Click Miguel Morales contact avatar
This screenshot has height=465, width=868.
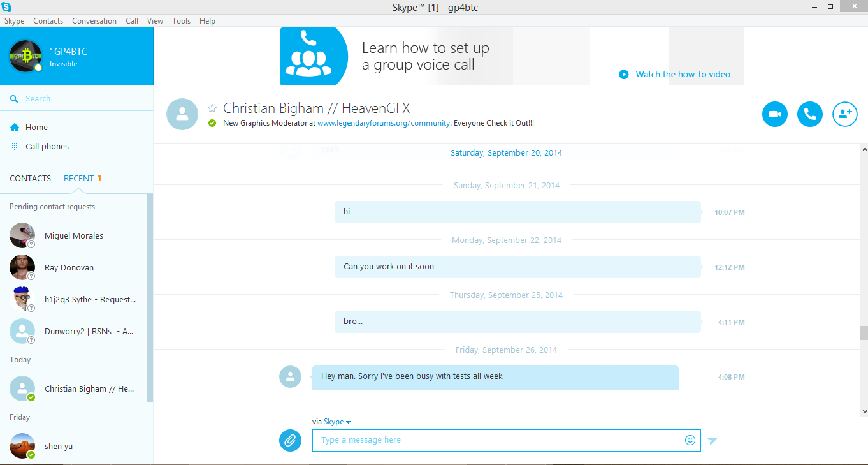coord(22,235)
